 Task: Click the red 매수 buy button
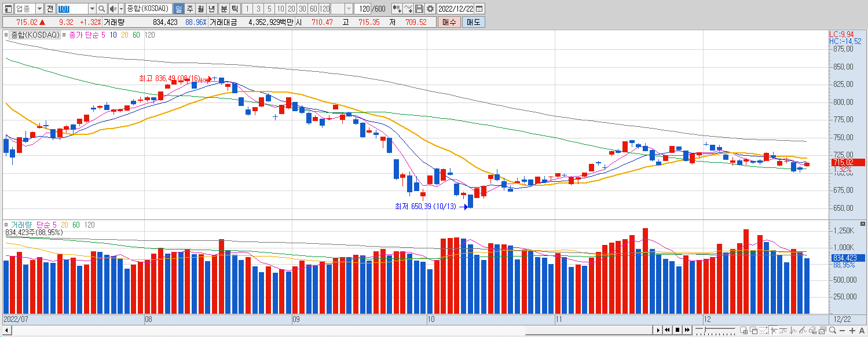tap(449, 22)
